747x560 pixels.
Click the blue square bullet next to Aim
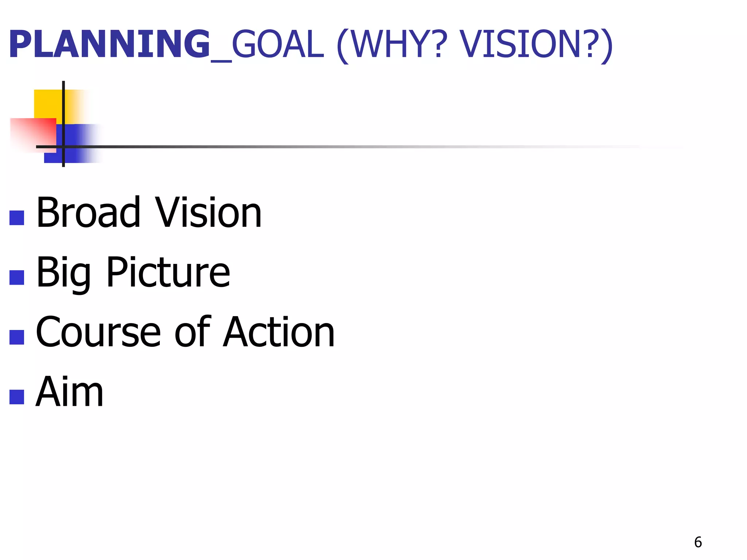(x=17, y=397)
